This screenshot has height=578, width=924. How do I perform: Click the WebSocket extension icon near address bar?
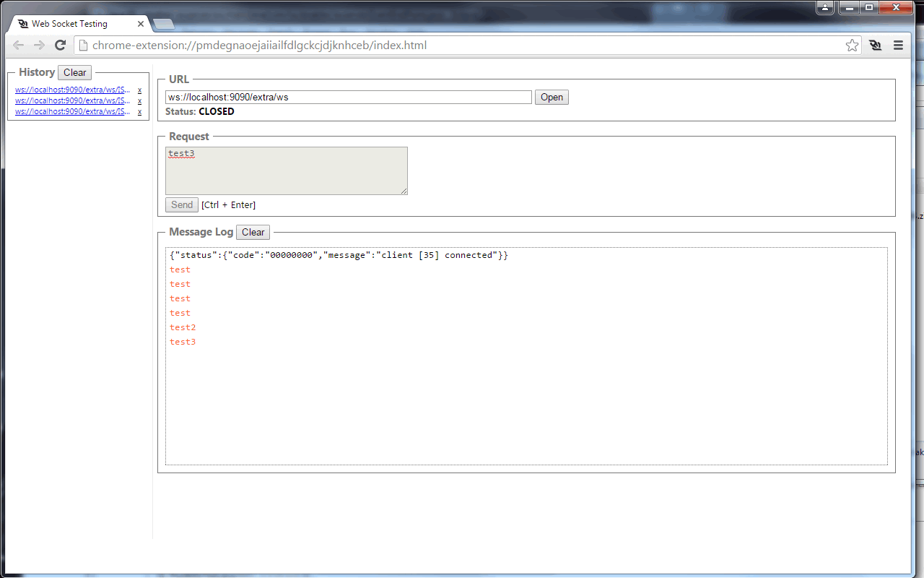[875, 45]
